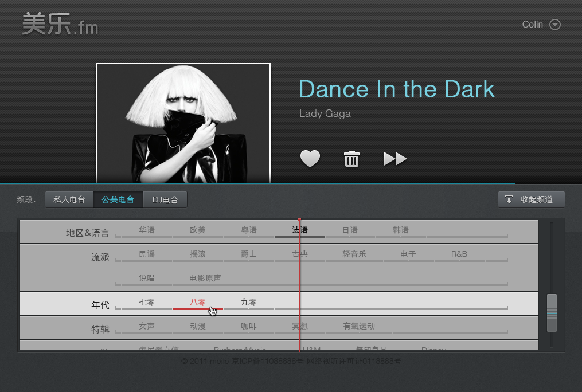Pick the 八零 decade channel
This screenshot has height=392, width=582.
click(197, 302)
